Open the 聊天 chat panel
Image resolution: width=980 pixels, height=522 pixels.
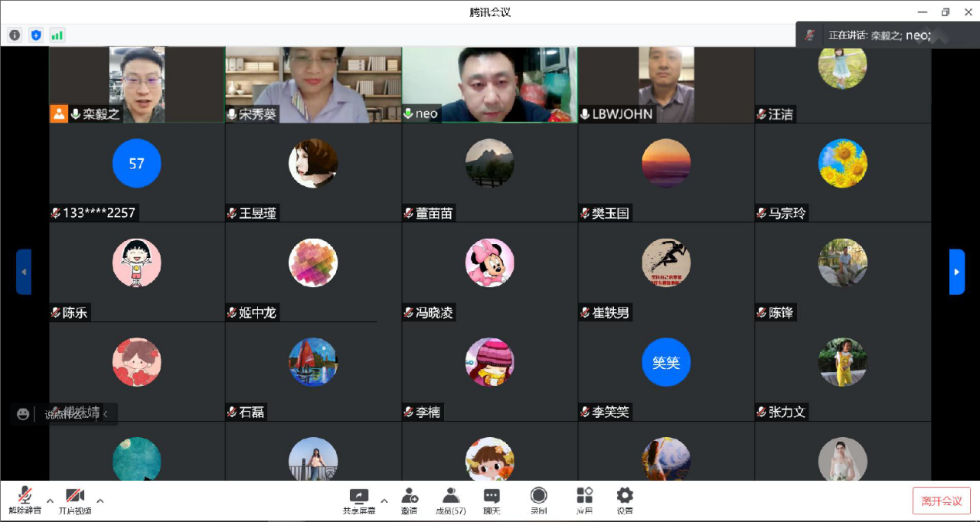492,500
